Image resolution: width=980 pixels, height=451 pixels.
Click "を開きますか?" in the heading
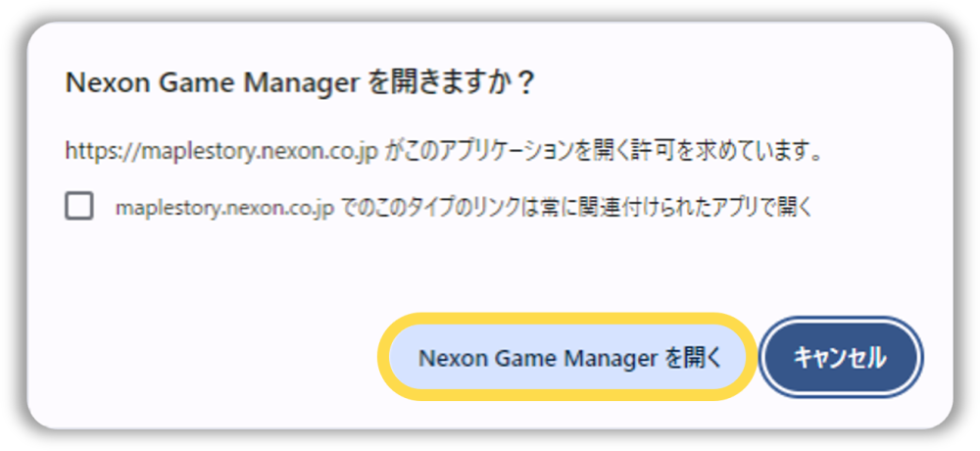pyautogui.click(x=451, y=82)
